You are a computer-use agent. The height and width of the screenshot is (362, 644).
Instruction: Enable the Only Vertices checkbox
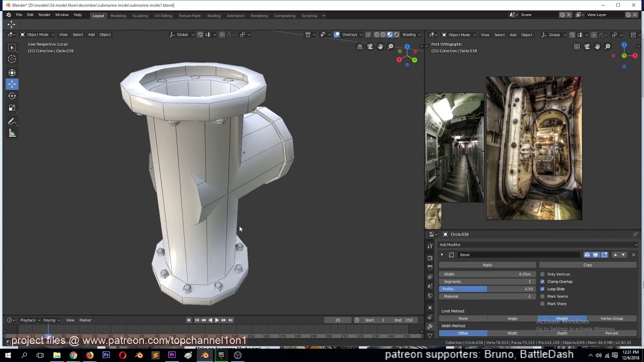pos(542,275)
